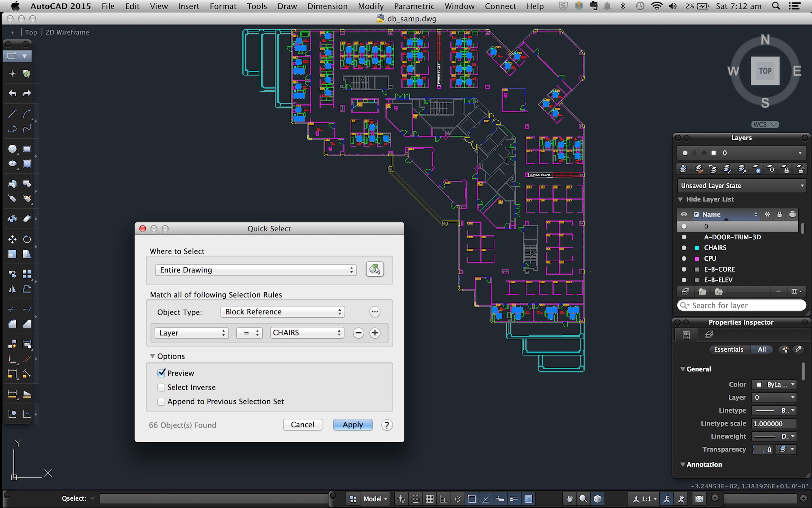Click the Rotate tool icon
This screenshot has height=508, width=812.
pyautogui.click(x=27, y=239)
